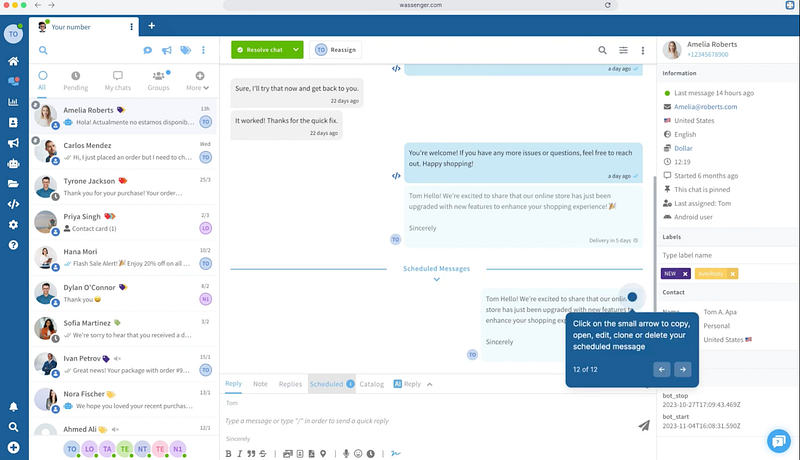Image resolution: width=800 pixels, height=460 pixels.
Task: Open the analytics chart icon in sidebar
Action: point(13,102)
